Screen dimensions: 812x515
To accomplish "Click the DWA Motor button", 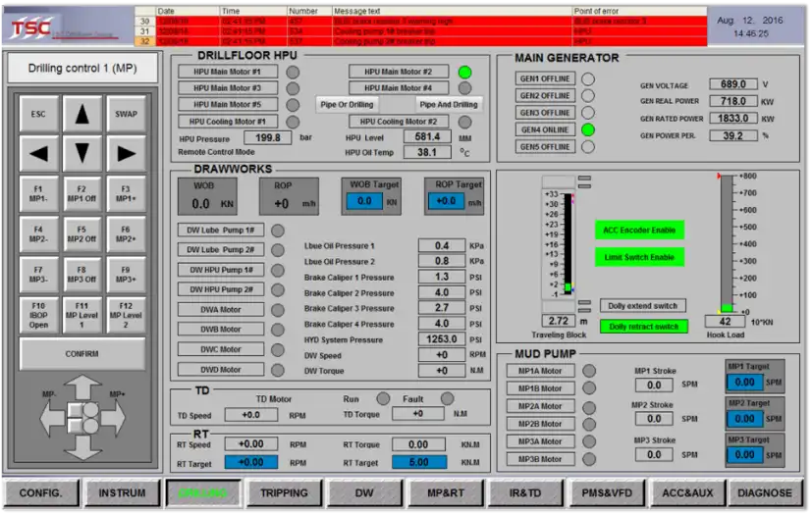I will coord(221,310).
